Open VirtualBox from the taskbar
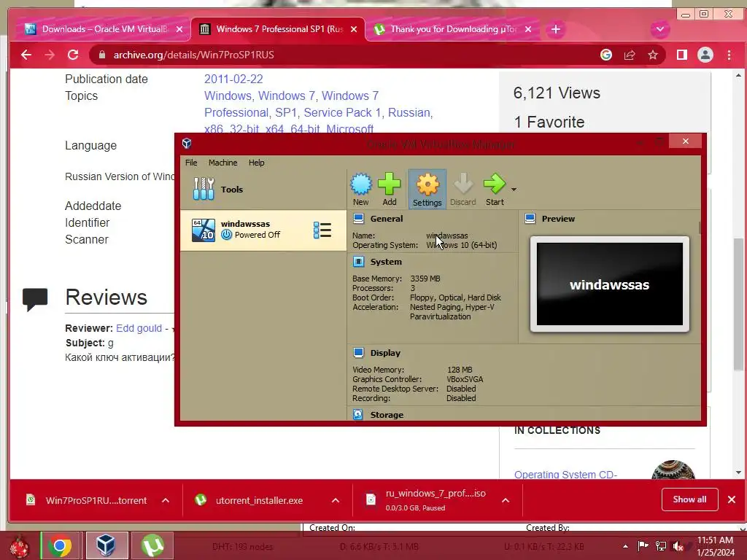The image size is (747, 560). coord(106,545)
